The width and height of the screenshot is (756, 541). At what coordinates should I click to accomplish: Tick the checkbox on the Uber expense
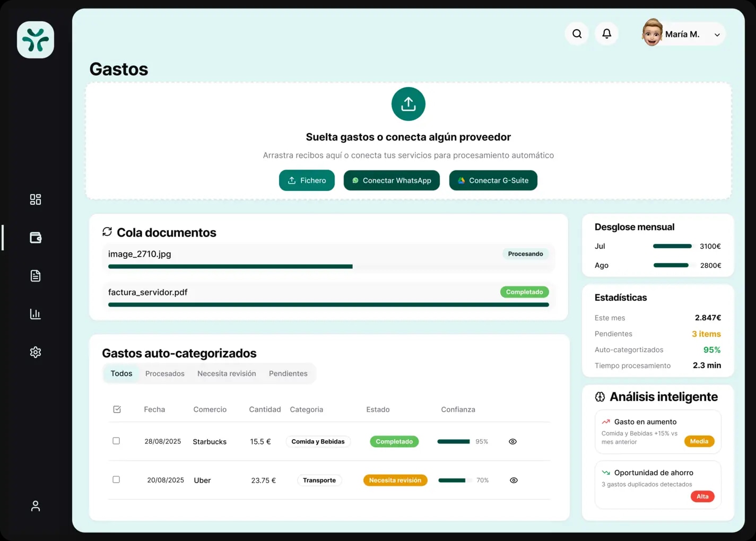(116, 479)
